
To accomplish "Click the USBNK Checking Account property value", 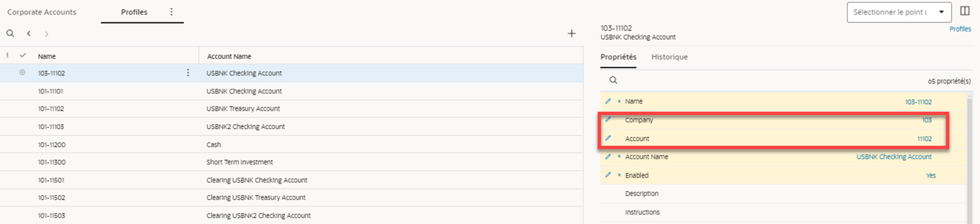I will pyautogui.click(x=894, y=157).
